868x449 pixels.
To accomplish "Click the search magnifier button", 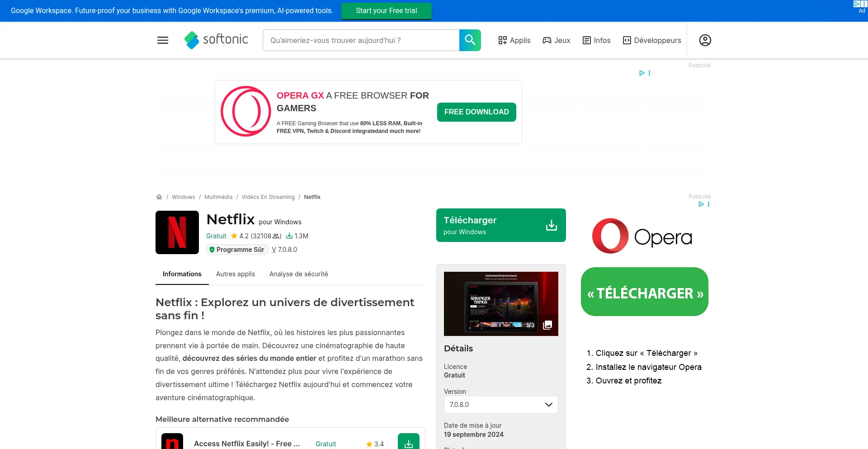I will [470, 40].
